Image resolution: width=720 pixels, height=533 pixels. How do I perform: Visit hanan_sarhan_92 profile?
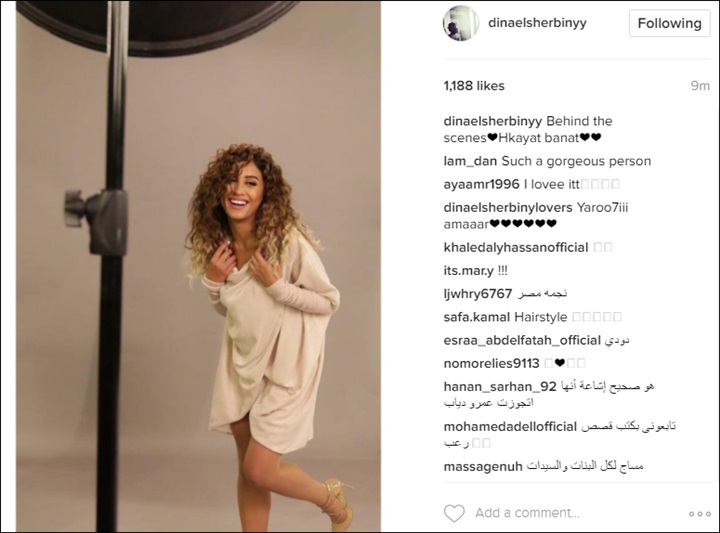coord(500,387)
